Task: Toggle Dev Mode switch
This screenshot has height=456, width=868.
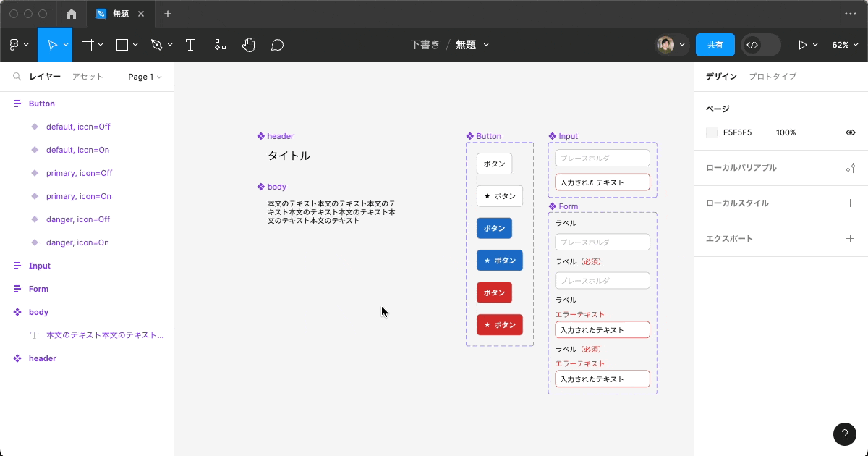Action: 760,45
